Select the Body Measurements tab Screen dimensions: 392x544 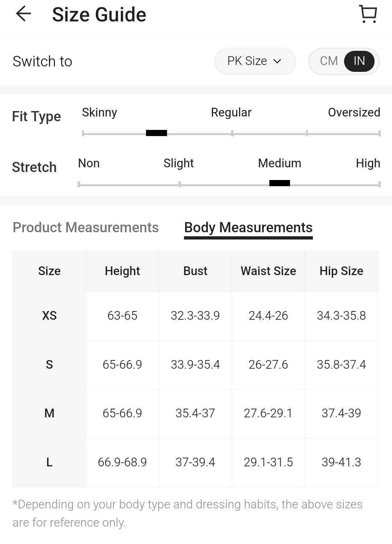tap(248, 228)
